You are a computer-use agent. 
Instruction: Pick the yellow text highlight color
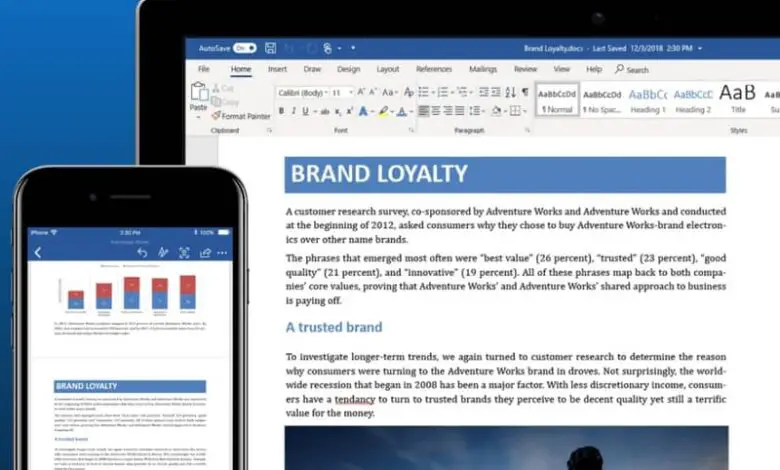[x=383, y=111]
